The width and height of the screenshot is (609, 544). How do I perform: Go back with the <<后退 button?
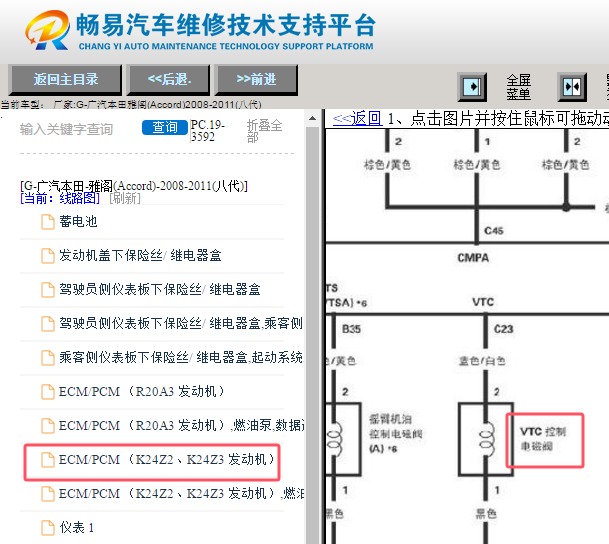(x=169, y=80)
